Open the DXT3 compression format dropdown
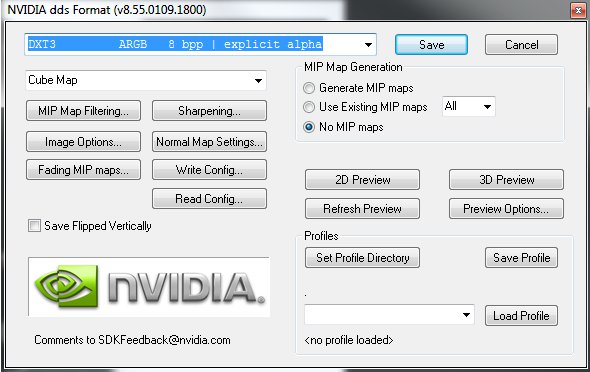Screen dimensions: 590x372 tap(201, 44)
